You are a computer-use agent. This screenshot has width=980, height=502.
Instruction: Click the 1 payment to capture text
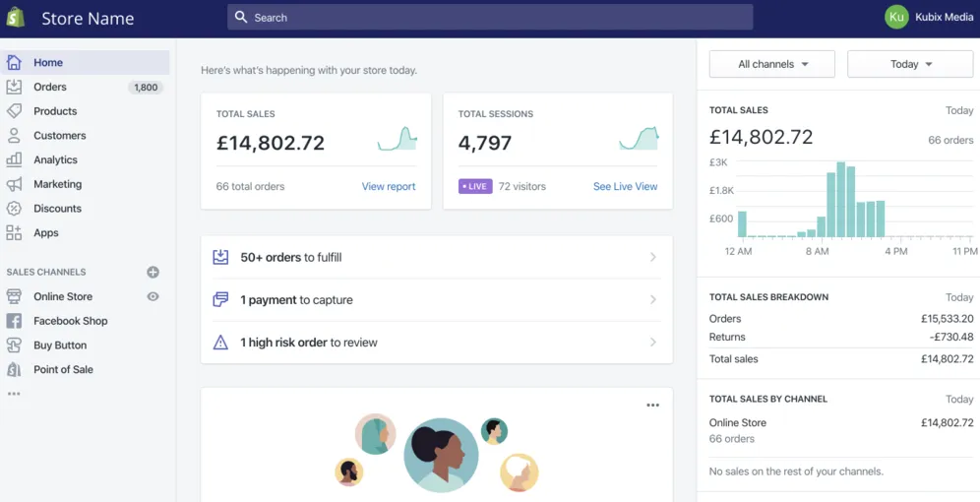pos(297,300)
